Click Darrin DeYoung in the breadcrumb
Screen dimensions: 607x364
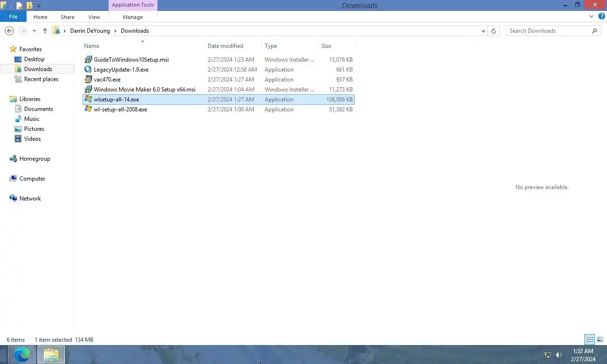(x=90, y=31)
